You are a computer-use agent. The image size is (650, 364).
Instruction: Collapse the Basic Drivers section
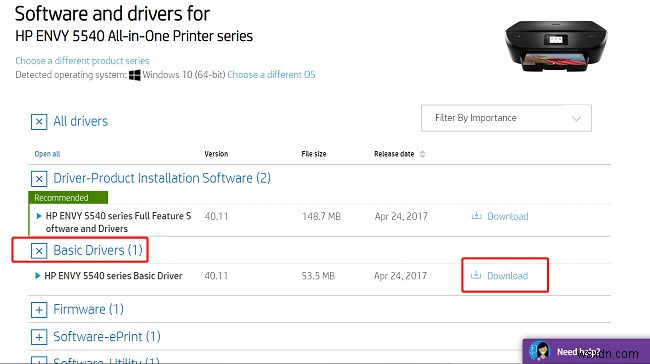(39, 251)
